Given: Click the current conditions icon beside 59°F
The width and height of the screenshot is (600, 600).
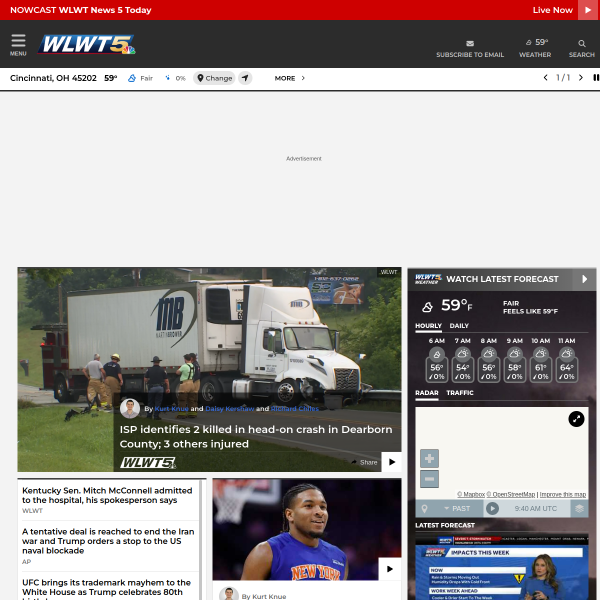Looking at the screenshot, I should [x=427, y=307].
